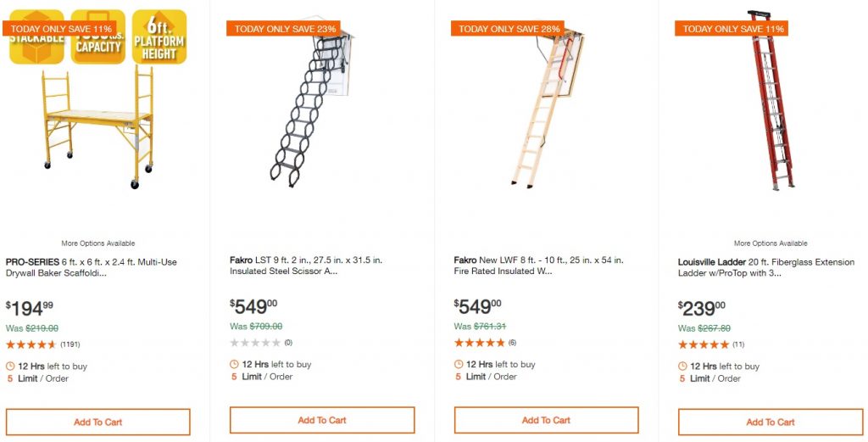Click the star rating with 1191 reviews

pyautogui.click(x=31, y=344)
